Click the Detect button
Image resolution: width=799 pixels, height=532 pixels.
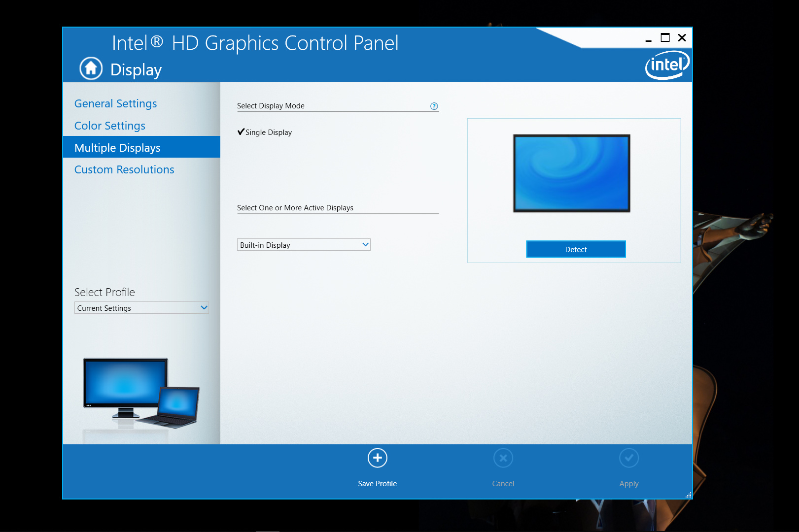(576, 249)
